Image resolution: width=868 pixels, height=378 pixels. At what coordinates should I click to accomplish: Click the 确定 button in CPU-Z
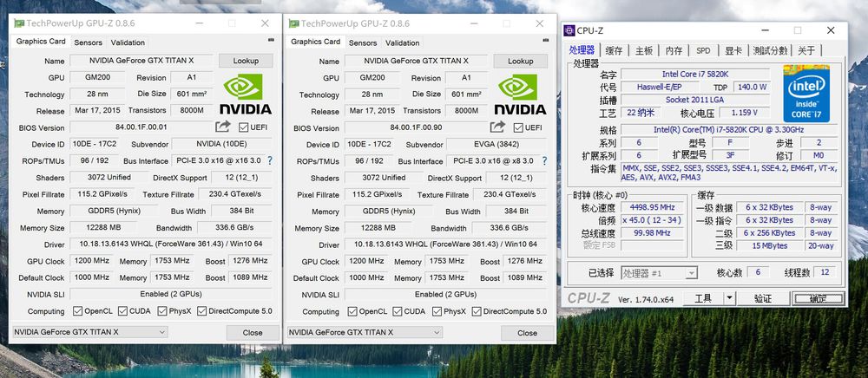tap(819, 298)
